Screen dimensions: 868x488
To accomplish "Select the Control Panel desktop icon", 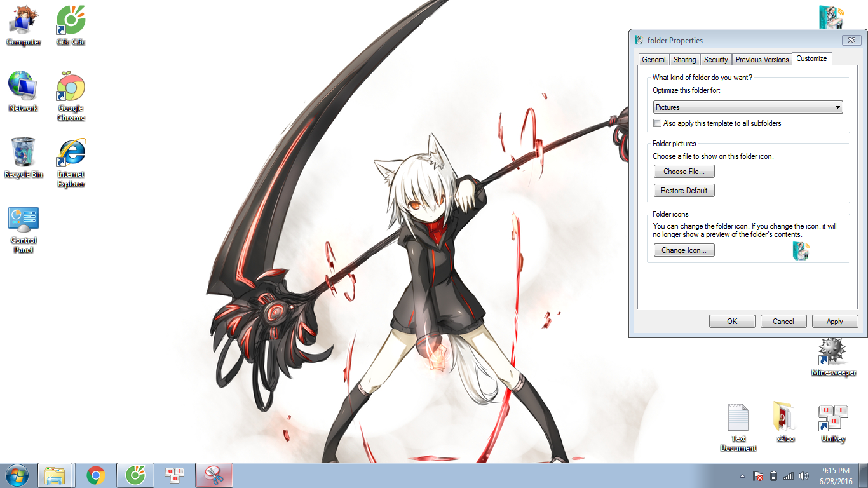I will (24, 230).
